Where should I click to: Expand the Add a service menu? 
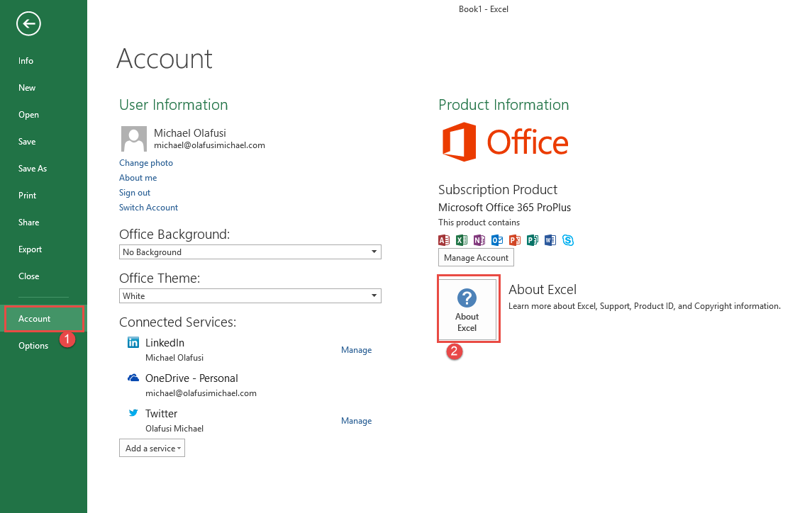152,449
